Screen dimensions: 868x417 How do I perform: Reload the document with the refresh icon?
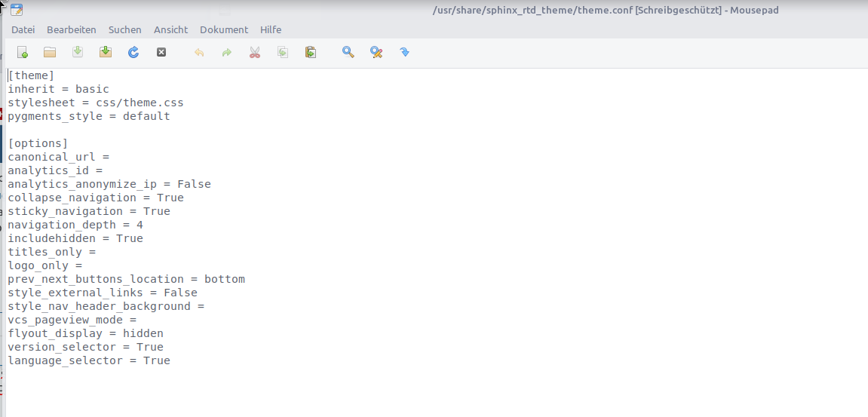tap(133, 52)
